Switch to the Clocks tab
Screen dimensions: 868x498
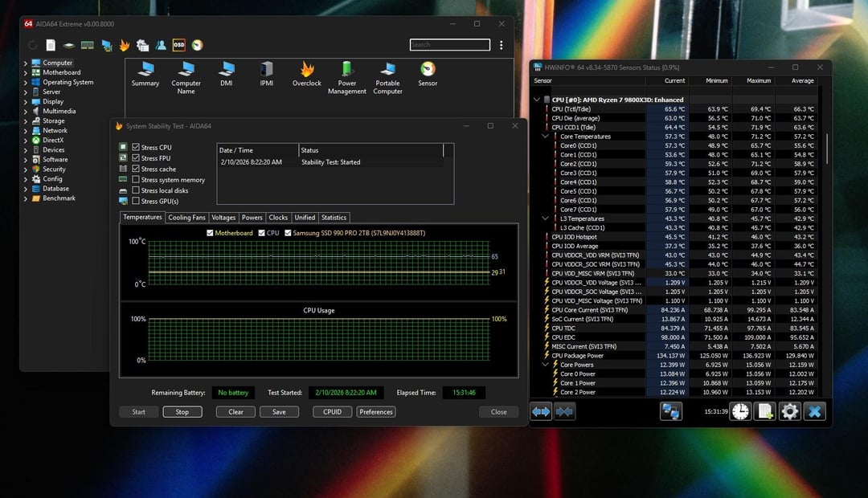click(x=278, y=218)
